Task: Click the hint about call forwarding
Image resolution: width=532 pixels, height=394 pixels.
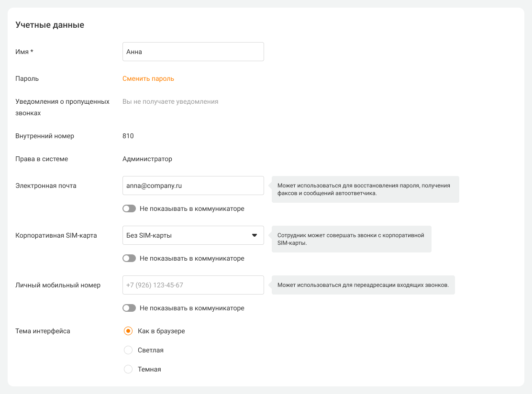Action: click(363, 285)
